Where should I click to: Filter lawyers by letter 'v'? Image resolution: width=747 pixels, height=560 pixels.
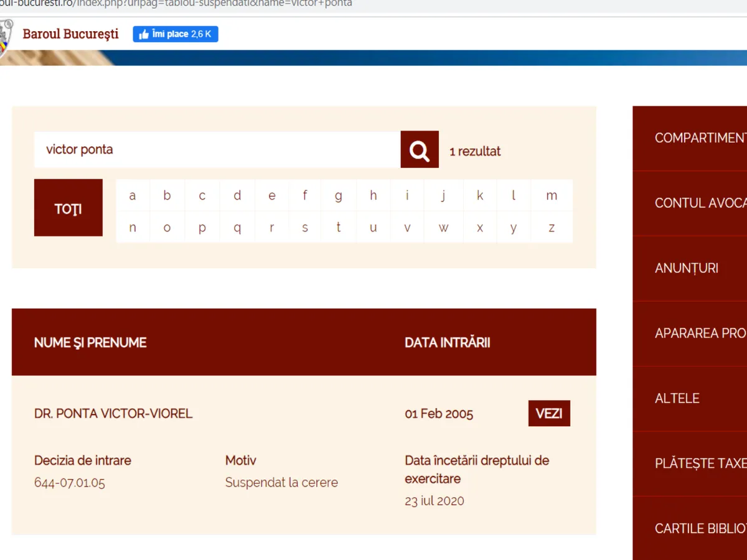tap(407, 227)
